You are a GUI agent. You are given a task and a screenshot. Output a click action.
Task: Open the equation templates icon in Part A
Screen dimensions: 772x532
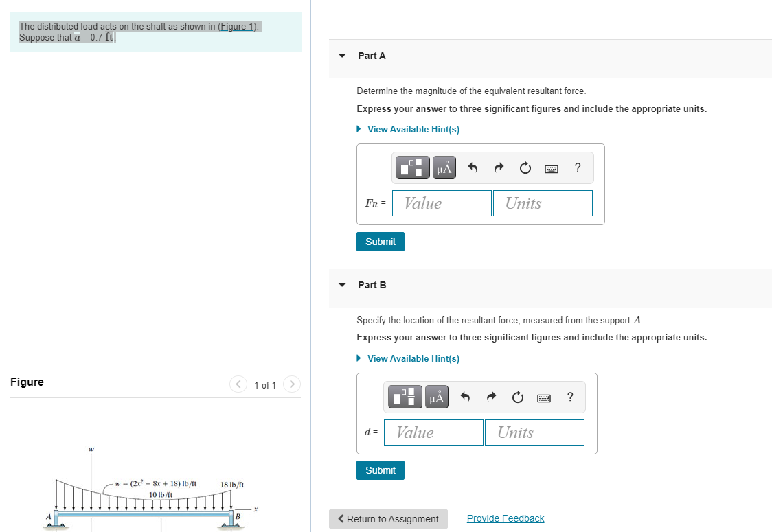(412, 167)
